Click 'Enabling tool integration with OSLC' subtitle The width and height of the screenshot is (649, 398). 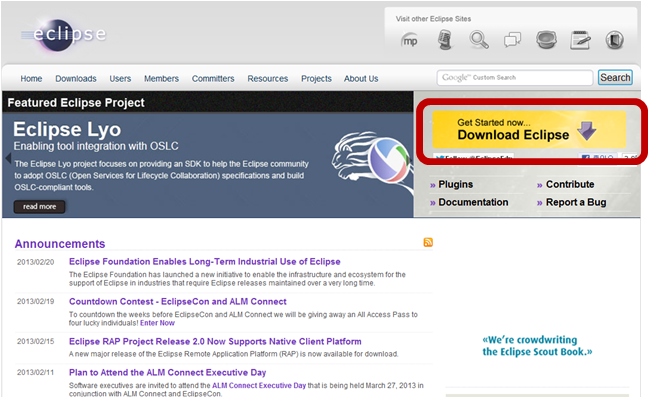click(96, 146)
